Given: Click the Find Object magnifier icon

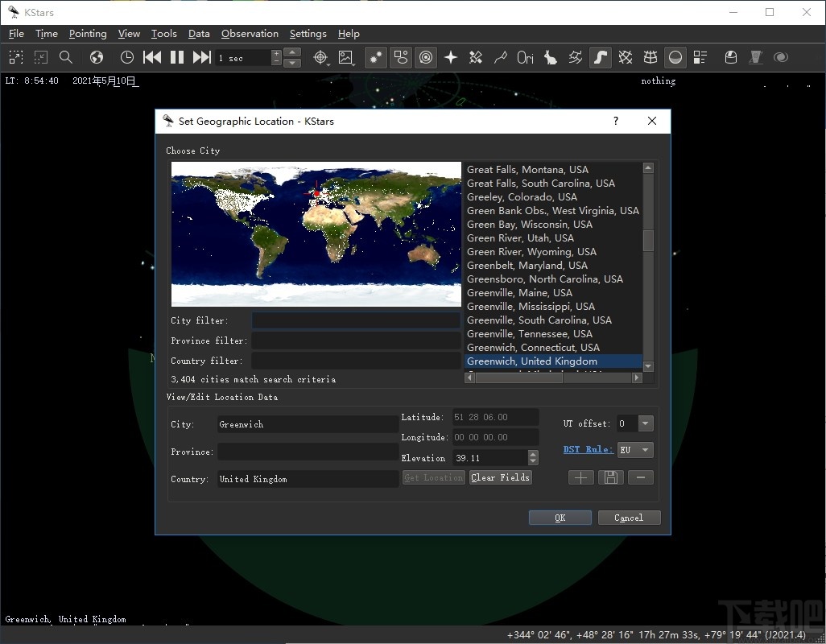Looking at the screenshot, I should [66, 57].
